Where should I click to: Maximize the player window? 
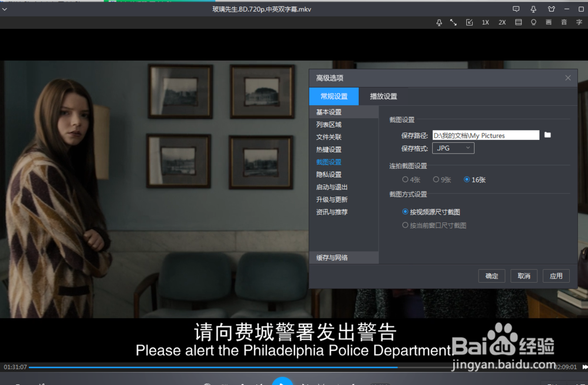582,9
